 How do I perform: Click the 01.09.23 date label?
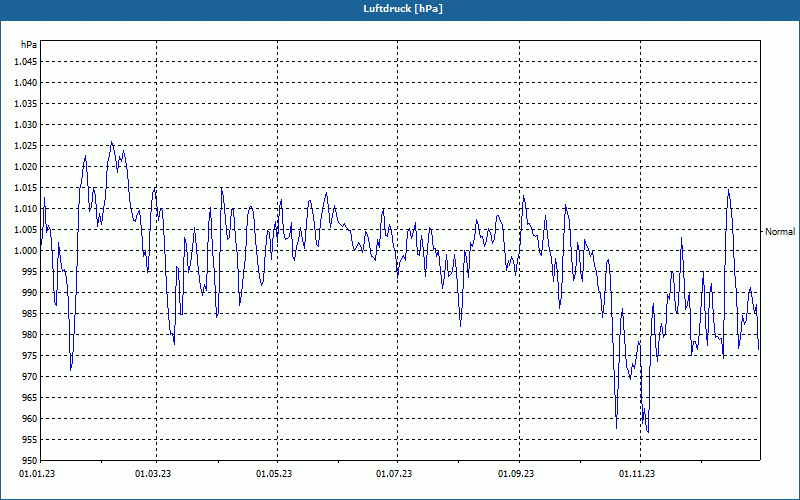coord(516,474)
